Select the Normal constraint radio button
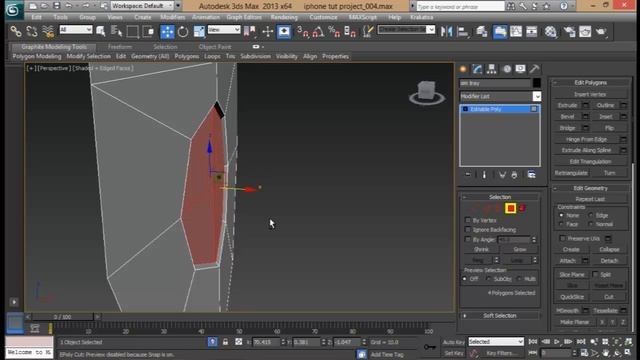 pos(591,224)
